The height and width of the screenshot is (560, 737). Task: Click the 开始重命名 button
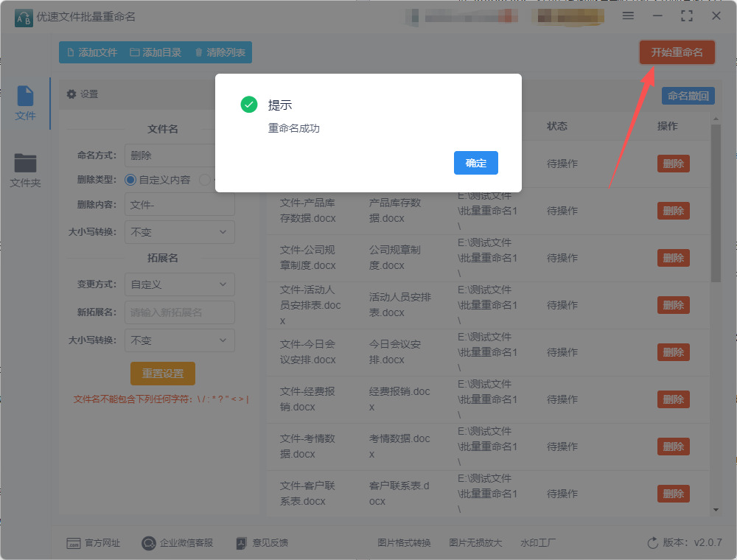(x=677, y=52)
